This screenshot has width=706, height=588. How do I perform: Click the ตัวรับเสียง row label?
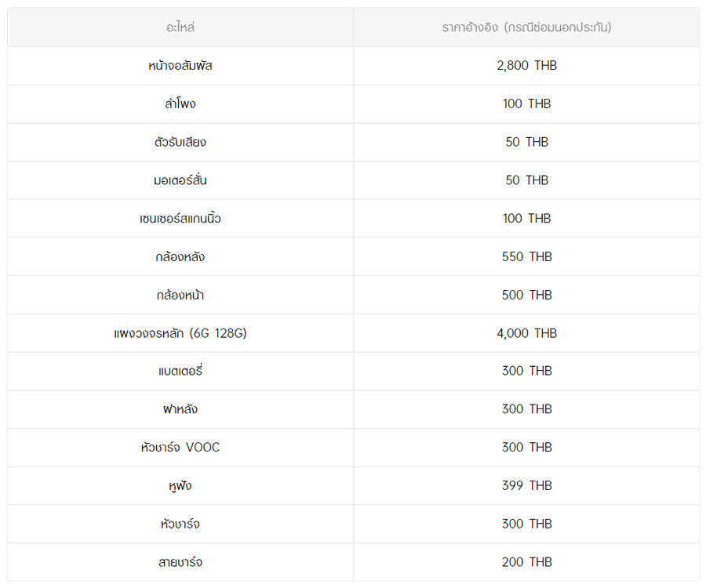[x=180, y=143]
